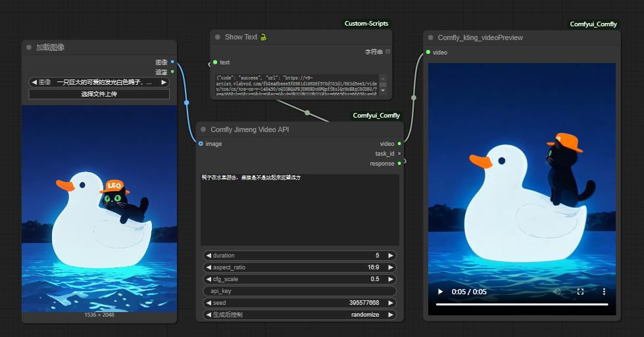This screenshot has width=644, height=337.
Task: Open the aspect_ratio 16:9 selector
Action: (300, 267)
